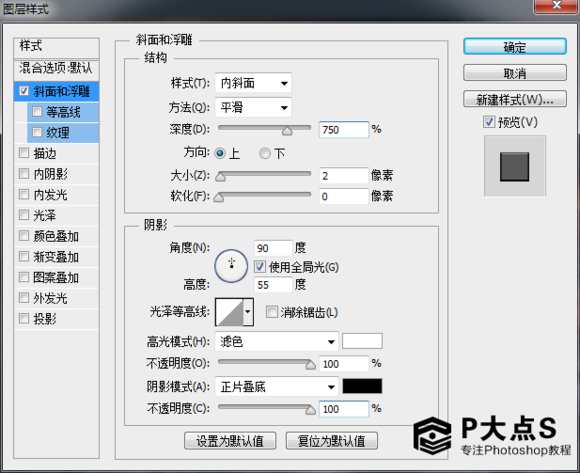
Task: Click the 软化(F) slider handle
Action: point(219,197)
